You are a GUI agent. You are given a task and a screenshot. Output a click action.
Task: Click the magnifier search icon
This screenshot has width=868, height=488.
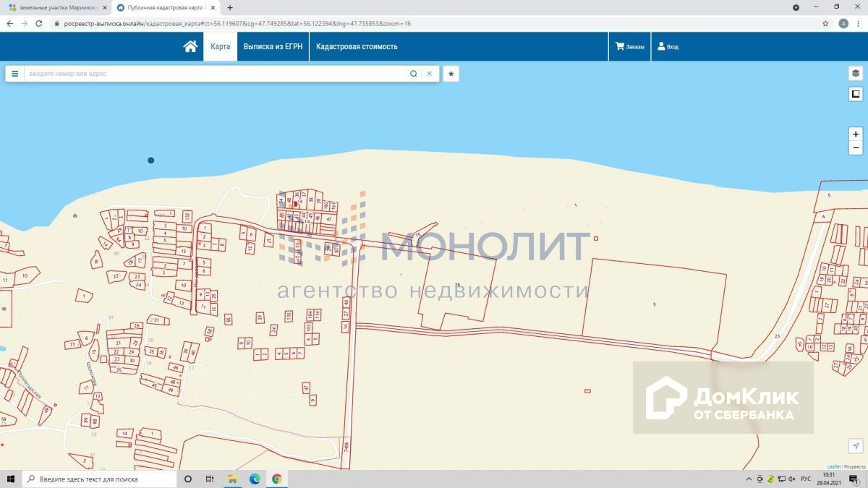click(414, 74)
